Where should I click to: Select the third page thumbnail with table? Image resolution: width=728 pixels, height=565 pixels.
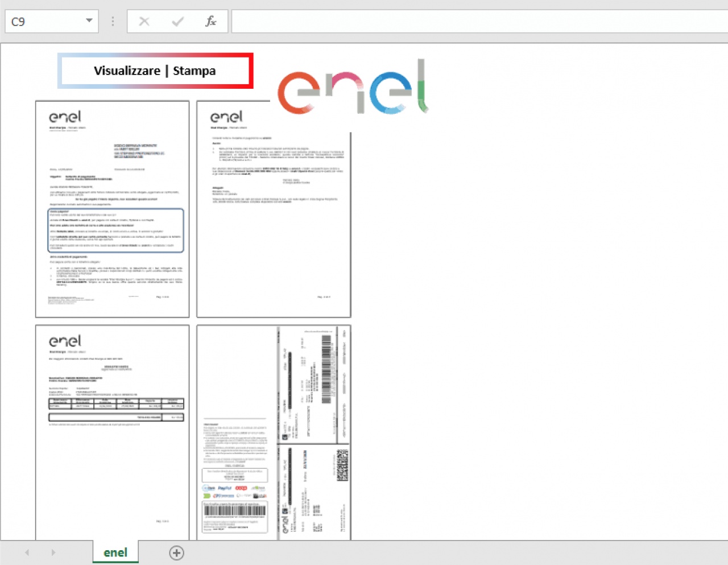tap(113, 432)
